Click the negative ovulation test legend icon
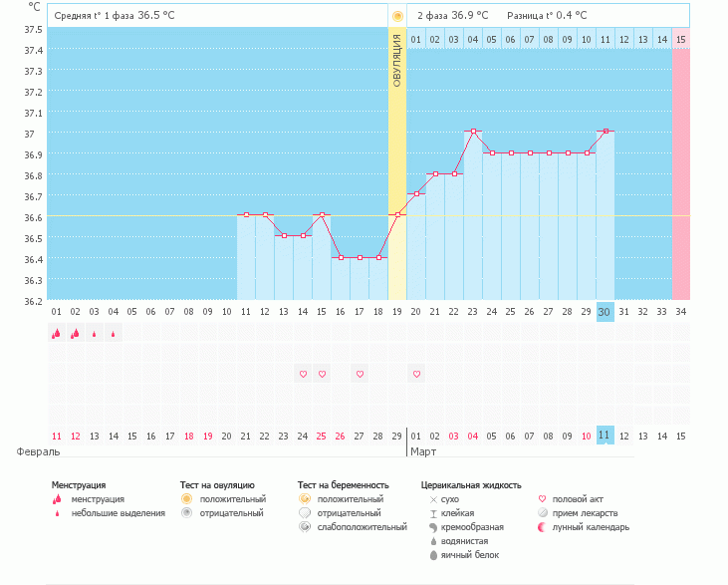The width and height of the screenshot is (728, 585). click(185, 512)
